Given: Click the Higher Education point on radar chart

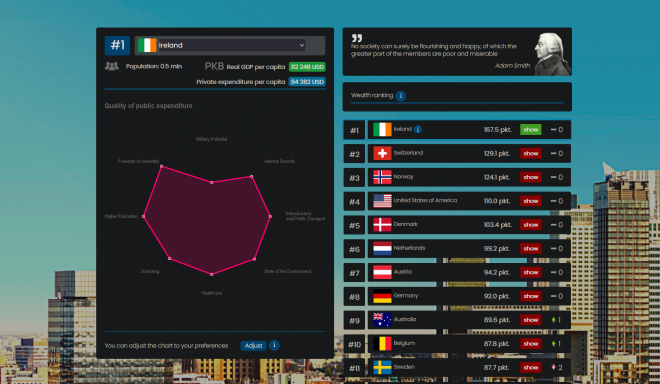Looking at the screenshot, I should tap(144, 216).
